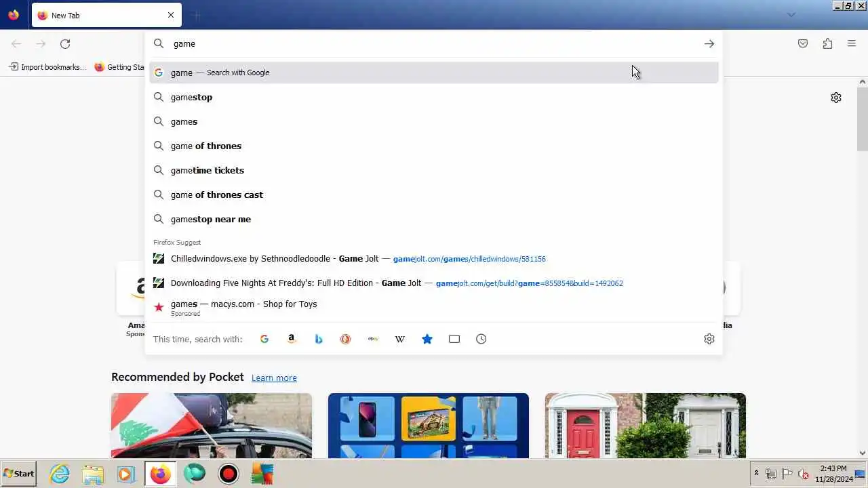Image resolution: width=868 pixels, height=488 pixels.
Task: Choose the 'gamestop' suggestion
Action: tap(434, 97)
